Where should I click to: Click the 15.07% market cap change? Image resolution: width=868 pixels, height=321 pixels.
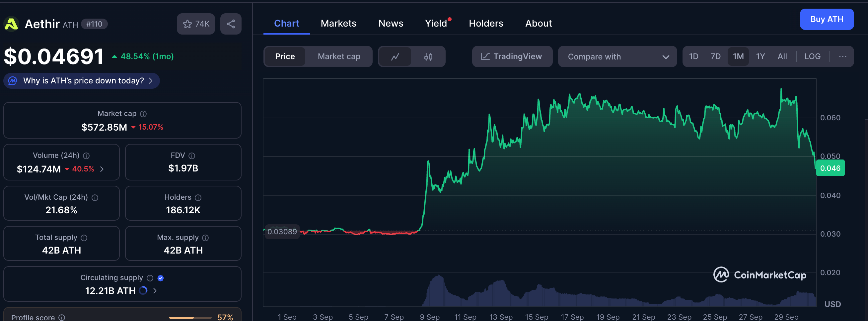coord(147,127)
